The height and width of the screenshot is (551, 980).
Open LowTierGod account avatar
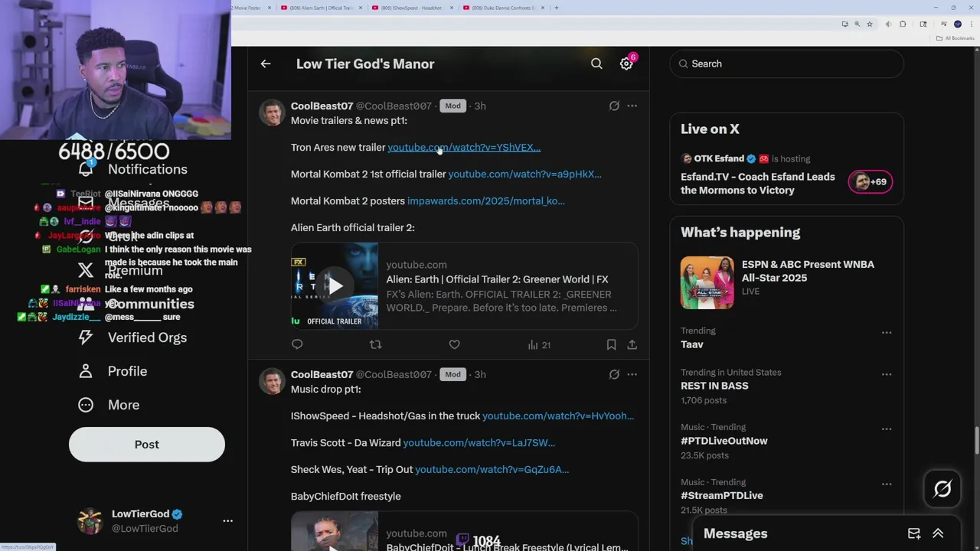click(x=90, y=520)
